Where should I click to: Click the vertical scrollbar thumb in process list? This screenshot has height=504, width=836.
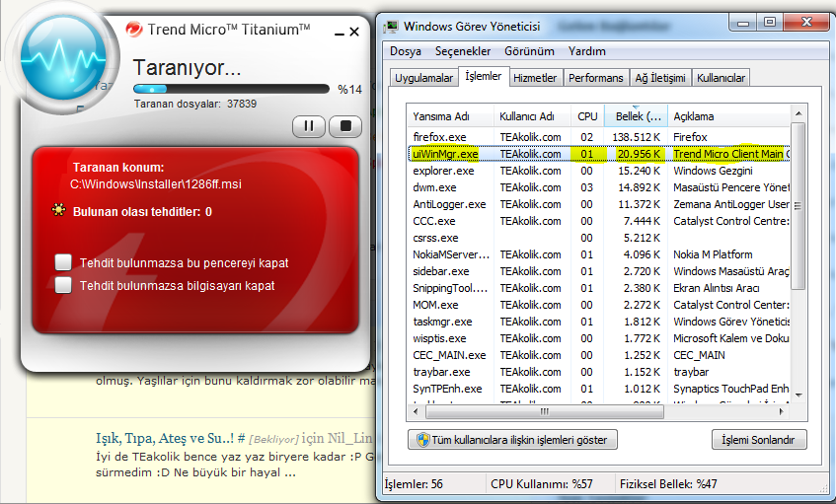click(x=798, y=206)
